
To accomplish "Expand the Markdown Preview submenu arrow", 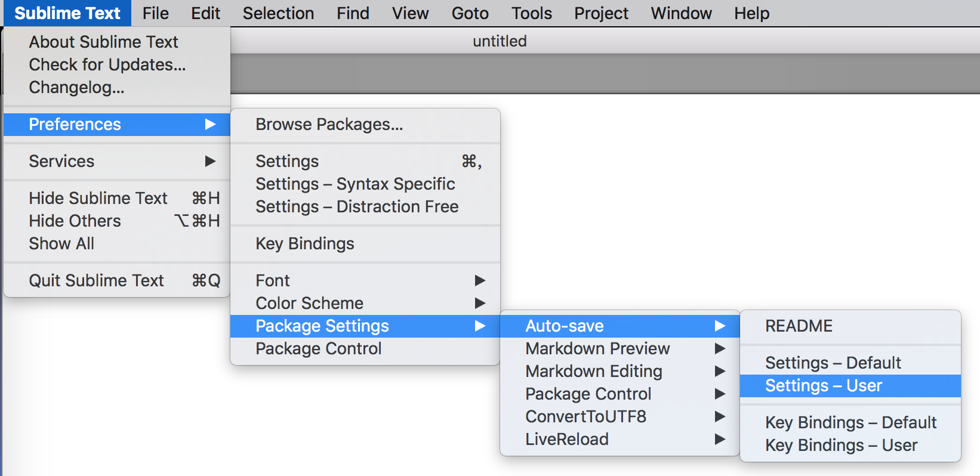I will tap(720, 348).
